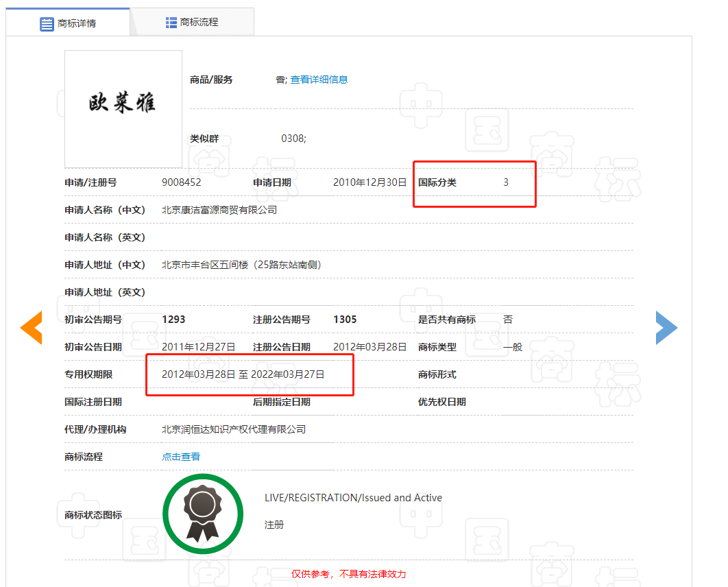Open 查看详细信息 link for goods/services
728x587 pixels.
tap(319, 80)
